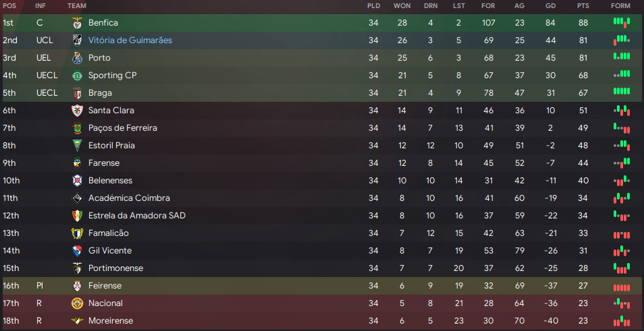
Task: Click the FORM column header
Action: 620,6
